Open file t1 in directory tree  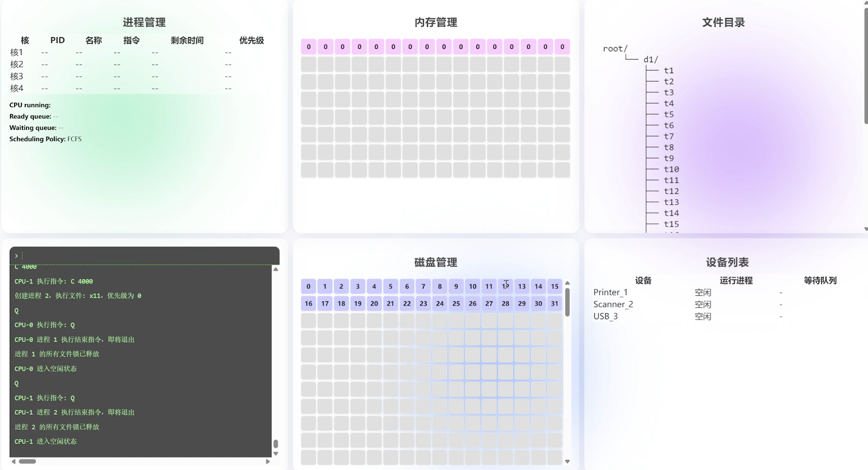(x=669, y=70)
